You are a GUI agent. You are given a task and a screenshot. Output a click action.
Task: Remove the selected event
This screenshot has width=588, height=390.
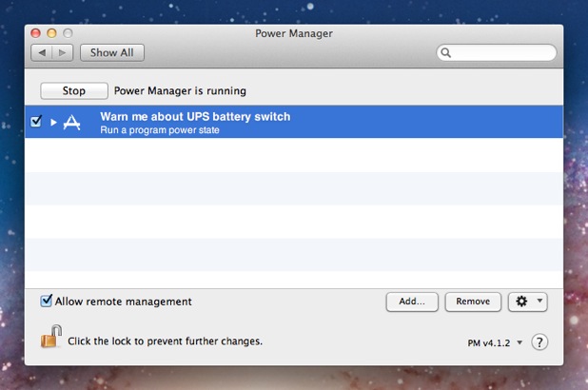point(473,302)
